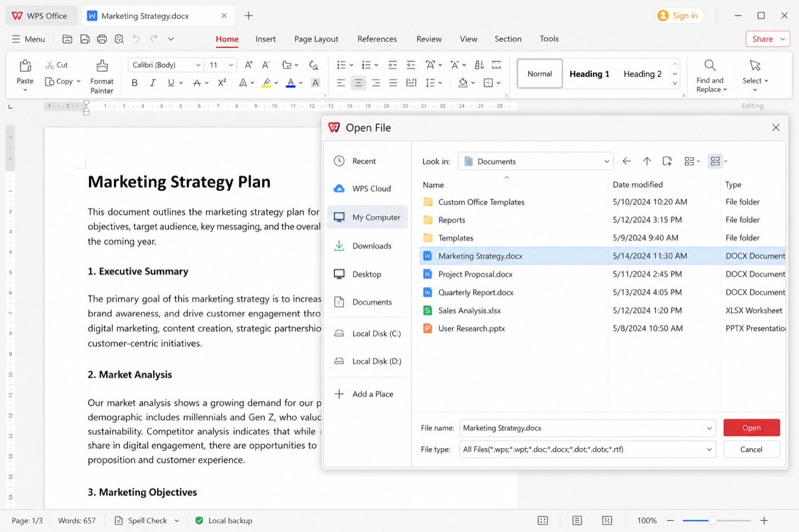
Task: Click the blue font color button
Action: pyautogui.click(x=290, y=83)
